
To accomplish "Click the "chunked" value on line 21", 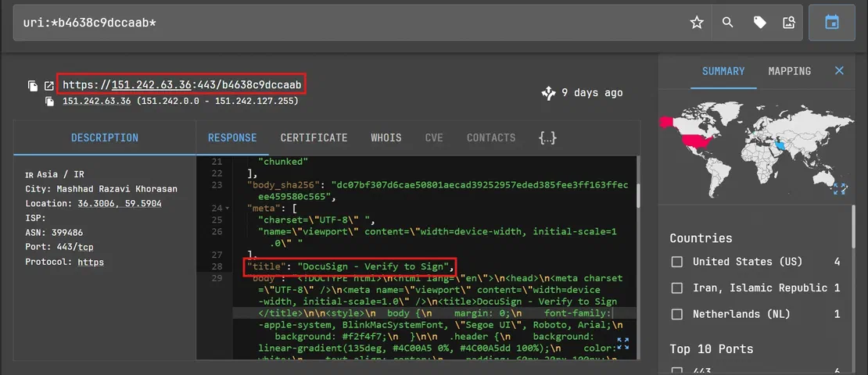I will [283, 162].
